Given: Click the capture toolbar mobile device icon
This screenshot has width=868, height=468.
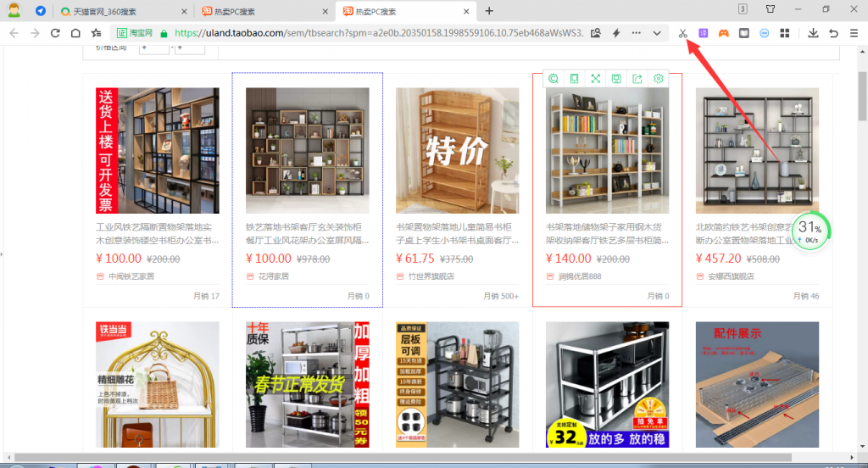Looking at the screenshot, I should tap(574, 79).
